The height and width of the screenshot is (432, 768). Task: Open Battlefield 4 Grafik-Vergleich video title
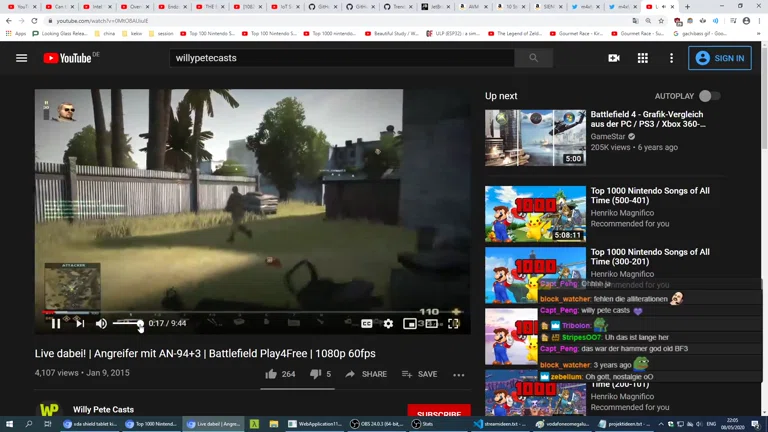click(648, 119)
